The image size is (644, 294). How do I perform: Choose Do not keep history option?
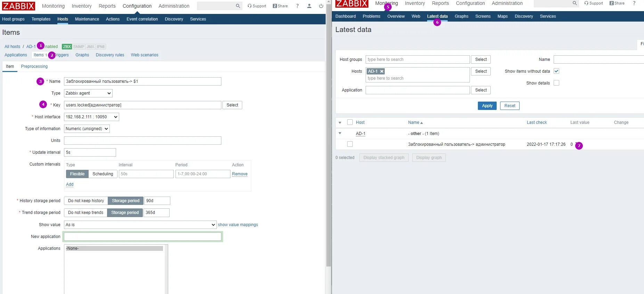86,201
